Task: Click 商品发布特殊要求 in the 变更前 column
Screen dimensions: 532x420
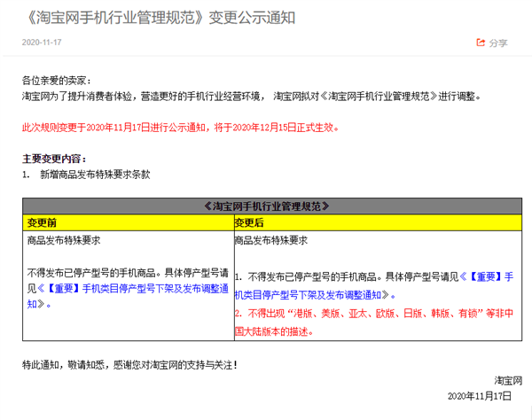Action: pyautogui.click(x=64, y=240)
